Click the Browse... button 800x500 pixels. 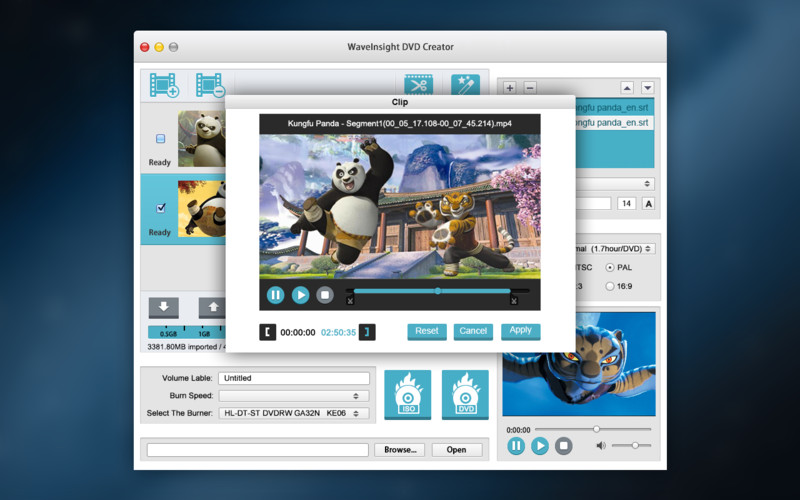pyautogui.click(x=400, y=449)
